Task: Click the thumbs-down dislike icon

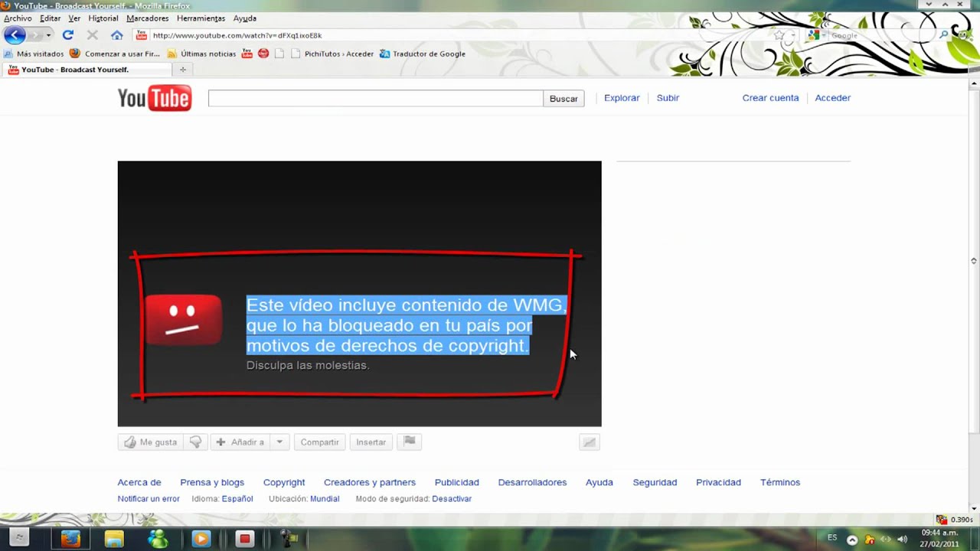Action: pos(195,442)
